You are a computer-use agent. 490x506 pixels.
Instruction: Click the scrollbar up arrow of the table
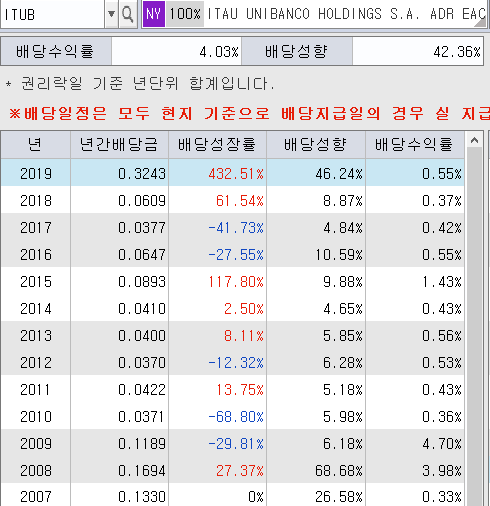474,140
